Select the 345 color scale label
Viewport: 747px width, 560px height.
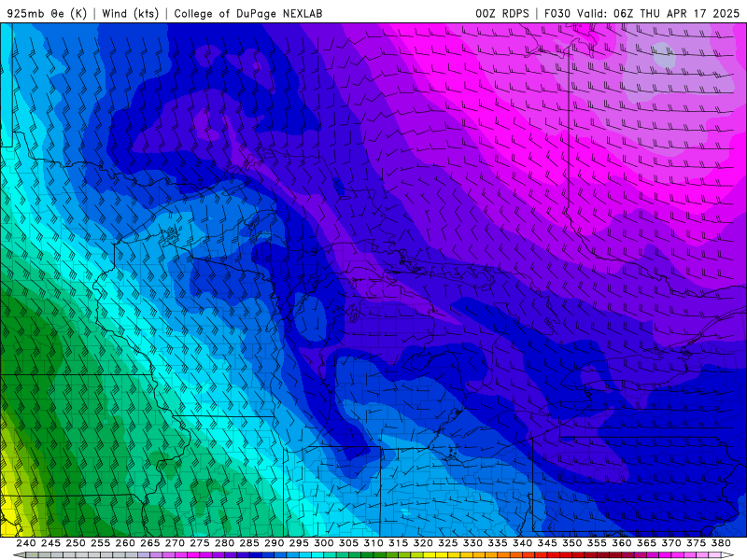tap(547, 543)
